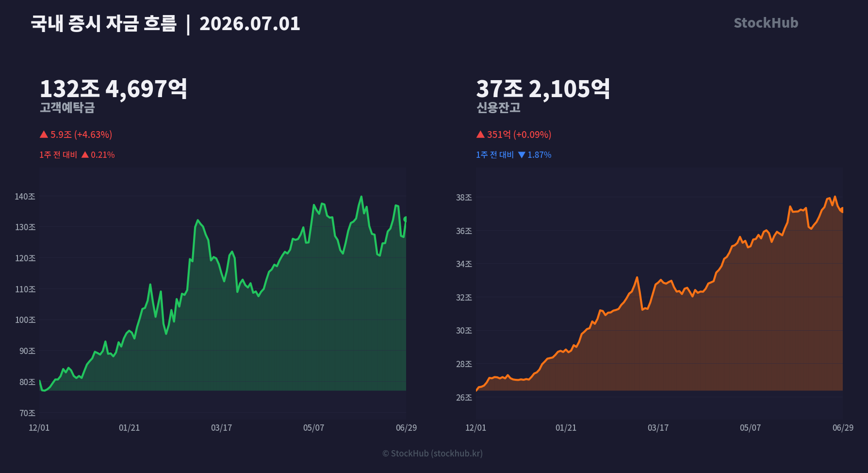
Task: Click the 0.21% weekly change value
Action: pyautogui.click(x=103, y=155)
